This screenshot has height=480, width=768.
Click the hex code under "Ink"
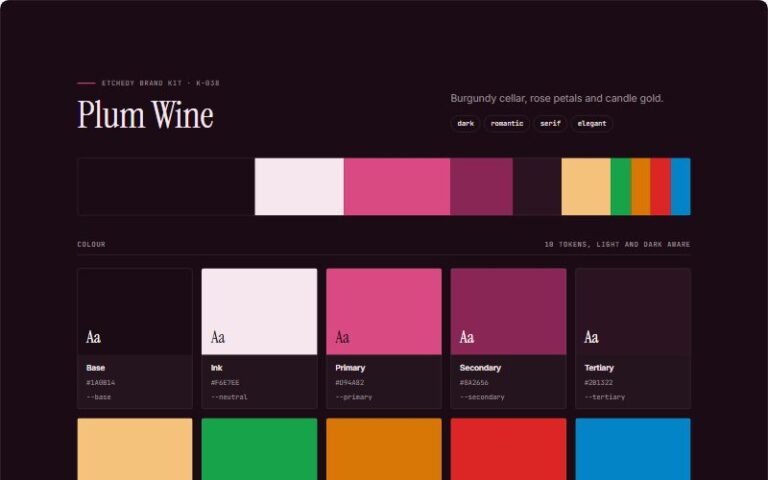pos(225,383)
